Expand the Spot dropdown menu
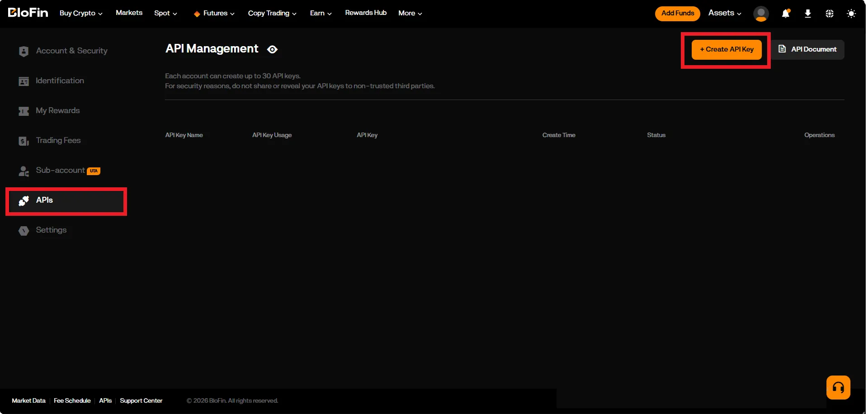This screenshot has height=414, width=868. [x=165, y=13]
